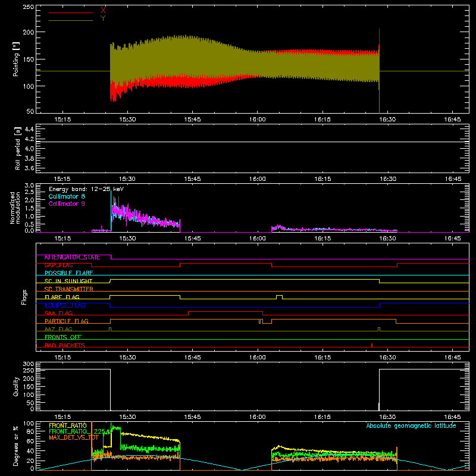Click the red X legend line sample
This screenshot has height=476, width=476.
tap(70, 12)
